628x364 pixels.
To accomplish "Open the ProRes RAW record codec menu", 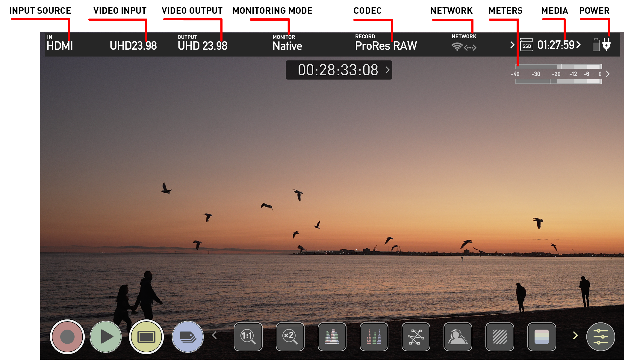I will click(x=386, y=45).
